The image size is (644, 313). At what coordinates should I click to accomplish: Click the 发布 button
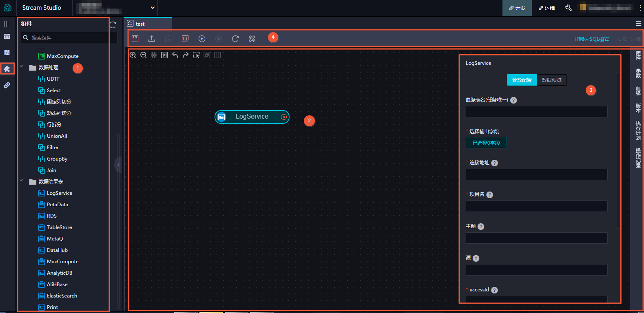coord(622,39)
